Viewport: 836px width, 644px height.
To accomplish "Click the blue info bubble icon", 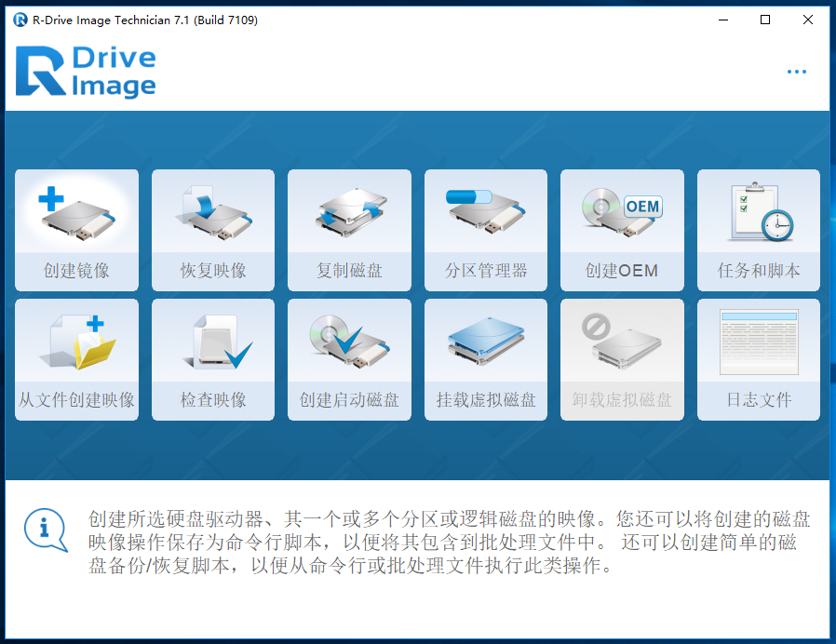I will 45,529.
